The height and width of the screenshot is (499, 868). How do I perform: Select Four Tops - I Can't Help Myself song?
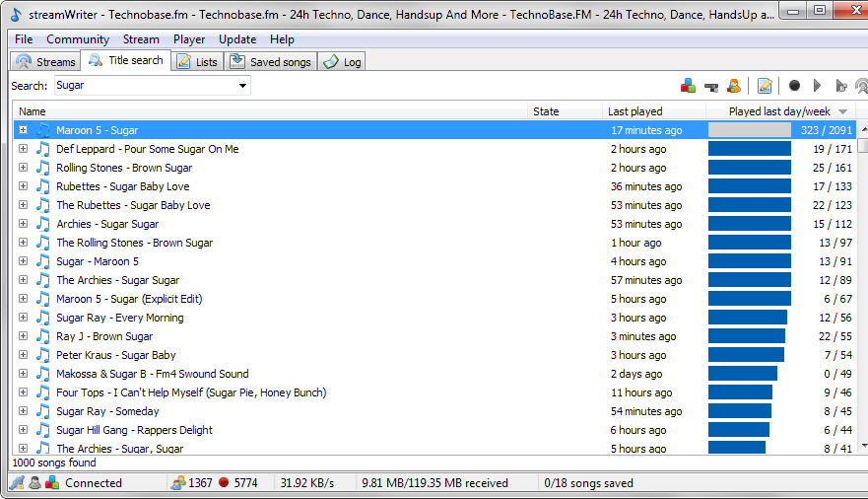(191, 392)
